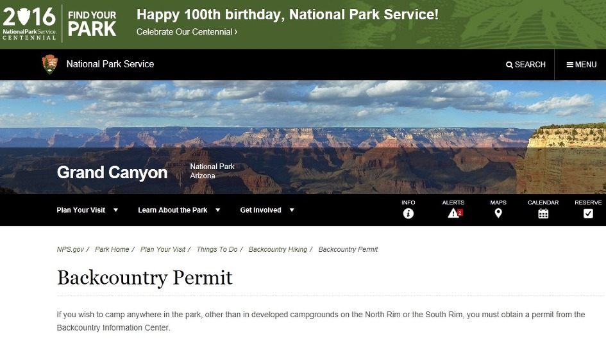Click the Grand Canyon park title
The height and width of the screenshot is (364, 606).
point(112,172)
